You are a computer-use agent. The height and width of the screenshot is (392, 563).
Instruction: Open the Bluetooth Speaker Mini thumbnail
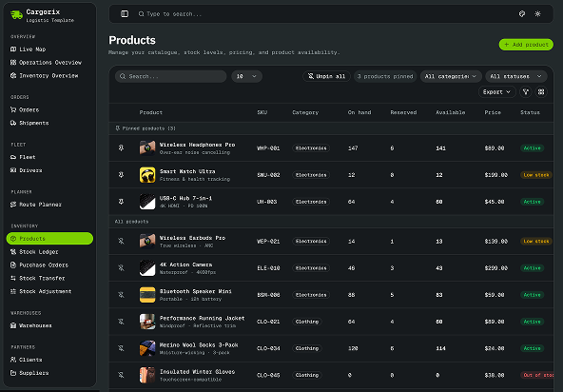coord(147,295)
